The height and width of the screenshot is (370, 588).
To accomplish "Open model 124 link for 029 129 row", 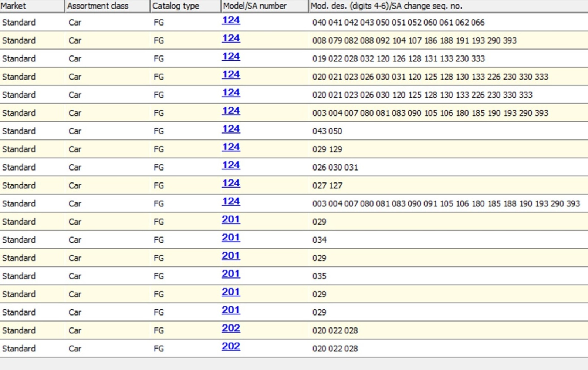I will [231, 147].
